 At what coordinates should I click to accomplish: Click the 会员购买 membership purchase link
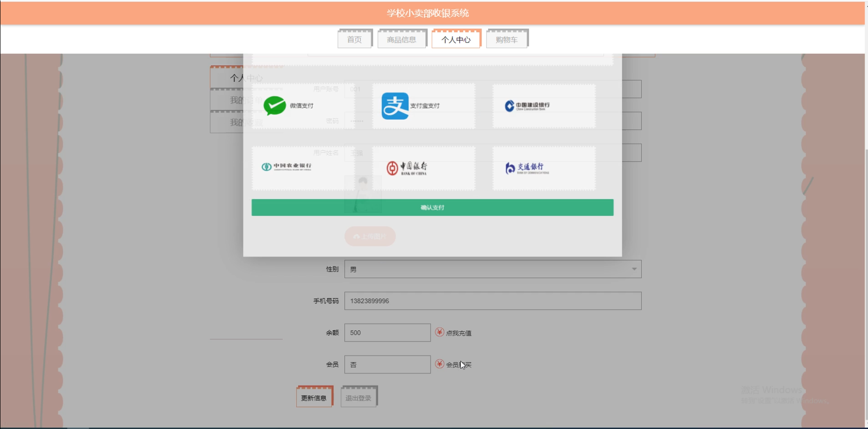(459, 365)
